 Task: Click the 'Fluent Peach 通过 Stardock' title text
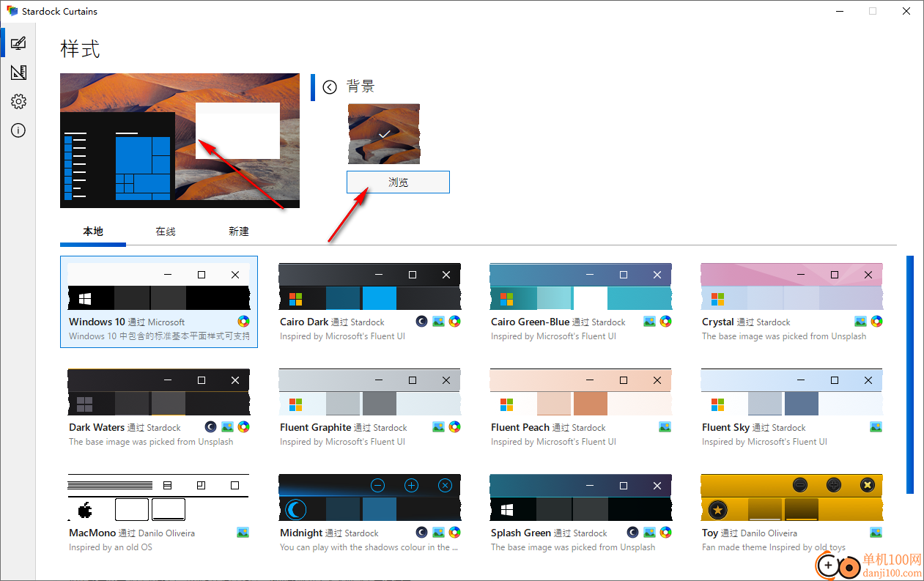(548, 427)
